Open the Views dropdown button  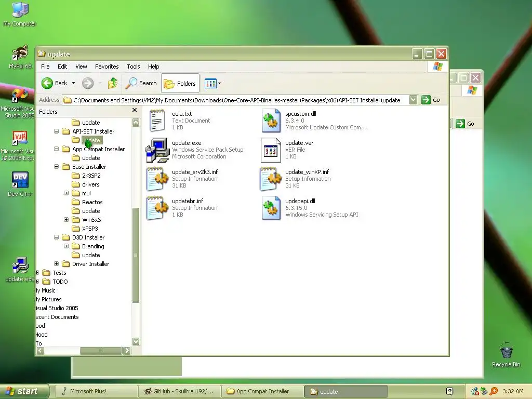(212, 83)
